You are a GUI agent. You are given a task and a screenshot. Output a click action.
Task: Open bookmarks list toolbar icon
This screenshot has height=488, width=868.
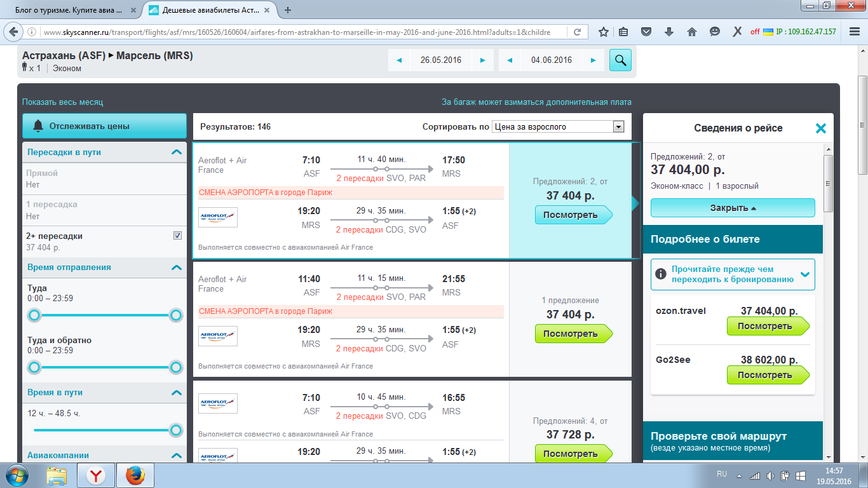coord(624,32)
